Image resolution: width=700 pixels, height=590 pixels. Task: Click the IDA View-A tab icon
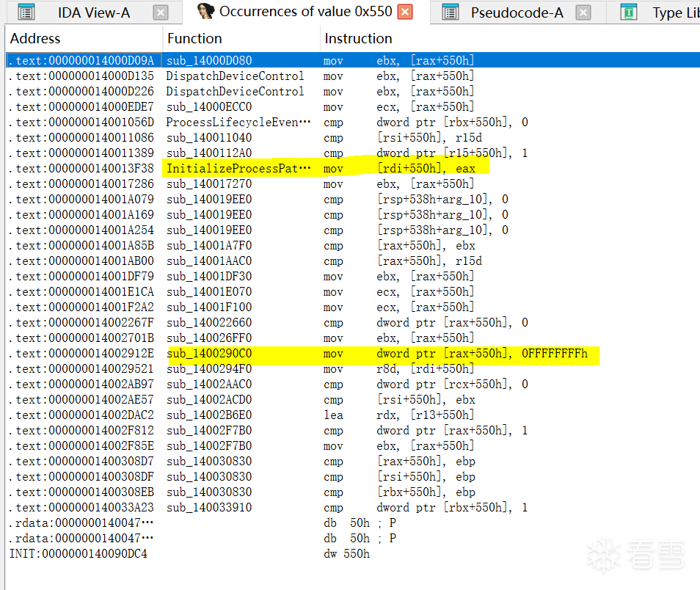tap(26, 12)
